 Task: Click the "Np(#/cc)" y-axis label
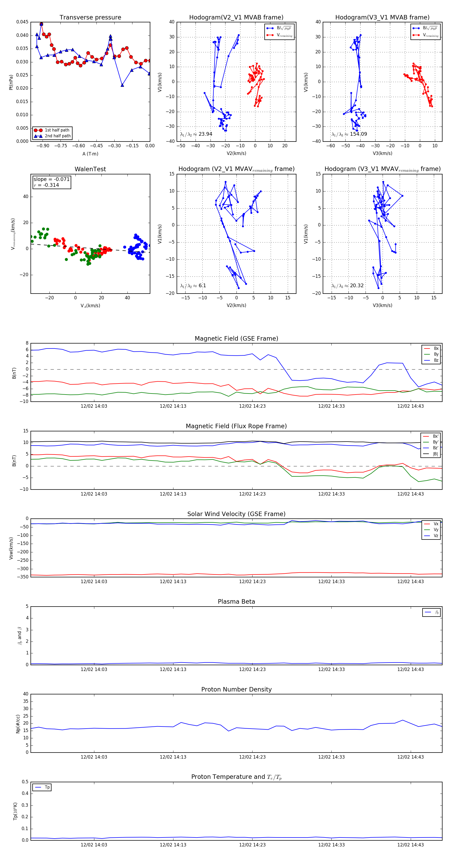tap(18, 724)
